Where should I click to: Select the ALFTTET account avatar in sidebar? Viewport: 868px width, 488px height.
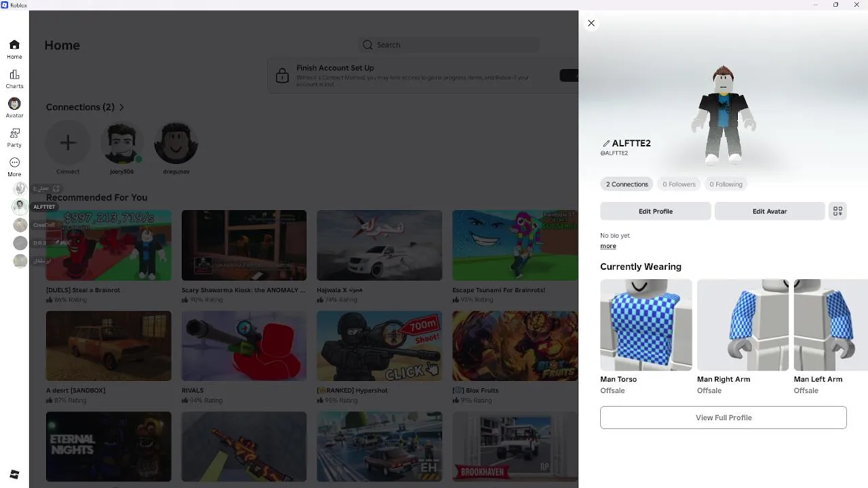(x=20, y=206)
